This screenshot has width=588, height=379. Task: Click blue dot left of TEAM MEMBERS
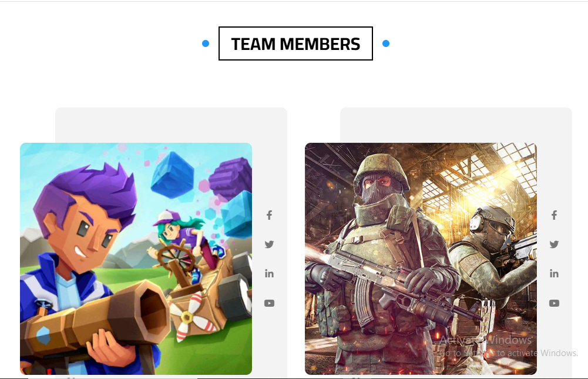(x=206, y=43)
